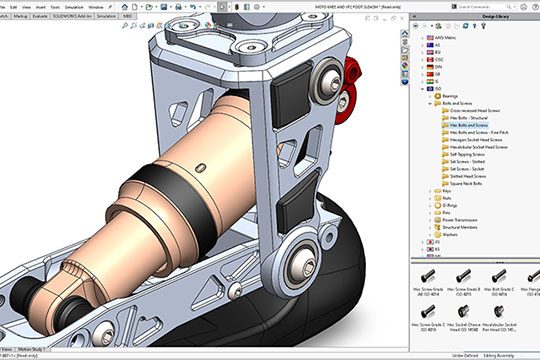Open the Simulation menu
The width and height of the screenshot is (540, 360).
pyautogui.click(x=74, y=7)
